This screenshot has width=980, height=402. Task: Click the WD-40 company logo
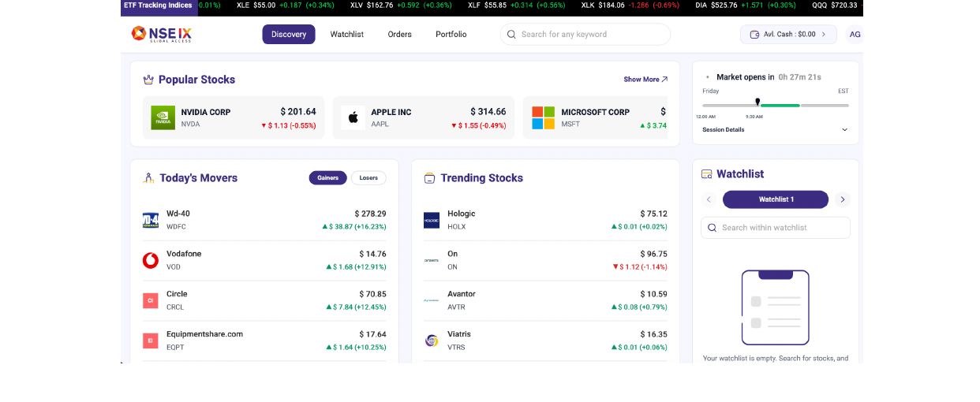(x=151, y=220)
